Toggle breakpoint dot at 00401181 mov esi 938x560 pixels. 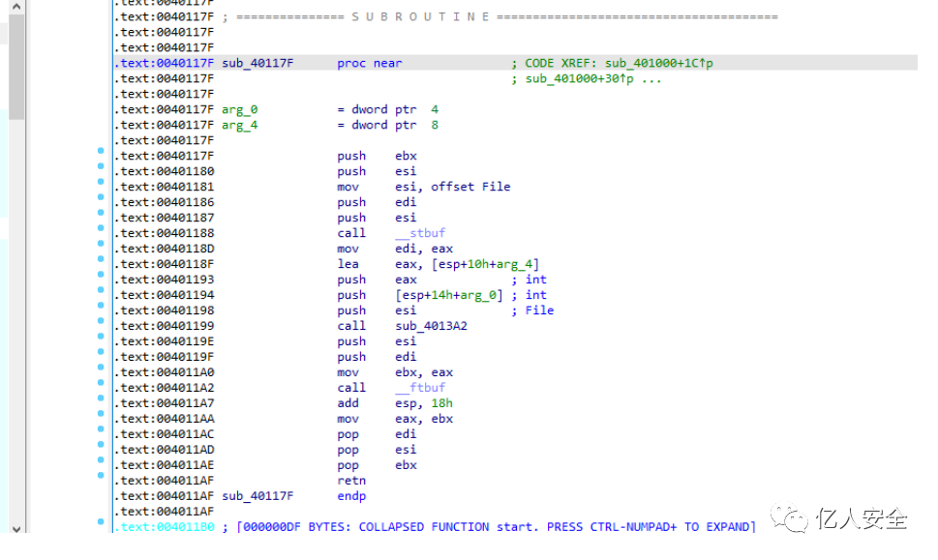[x=101, y=182]
